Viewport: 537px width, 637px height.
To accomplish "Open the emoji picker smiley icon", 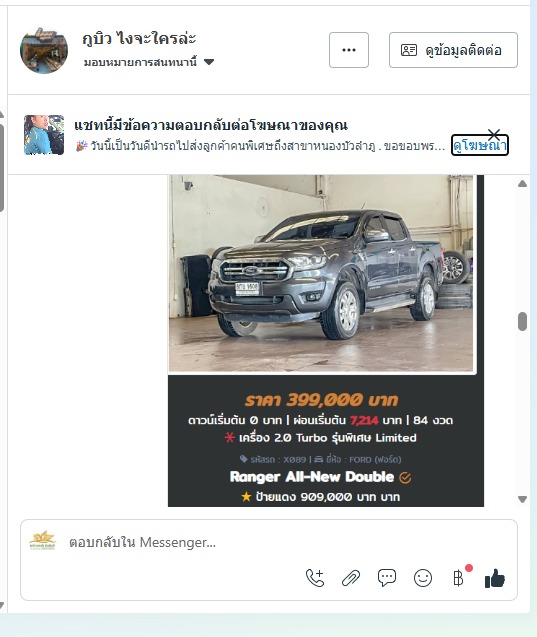I will (423, 578).
